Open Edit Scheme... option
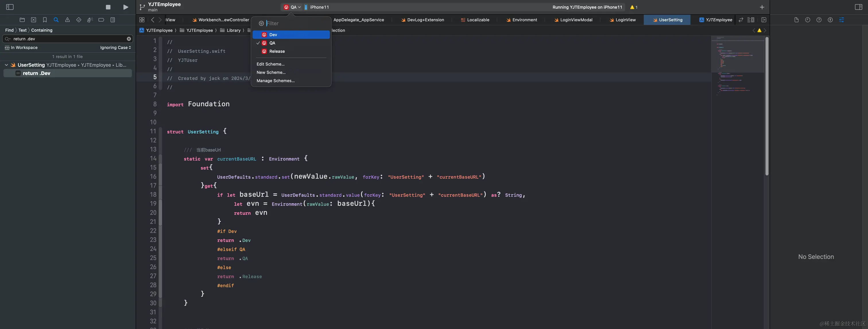868x329 pixels. click(x=270, y=64)
